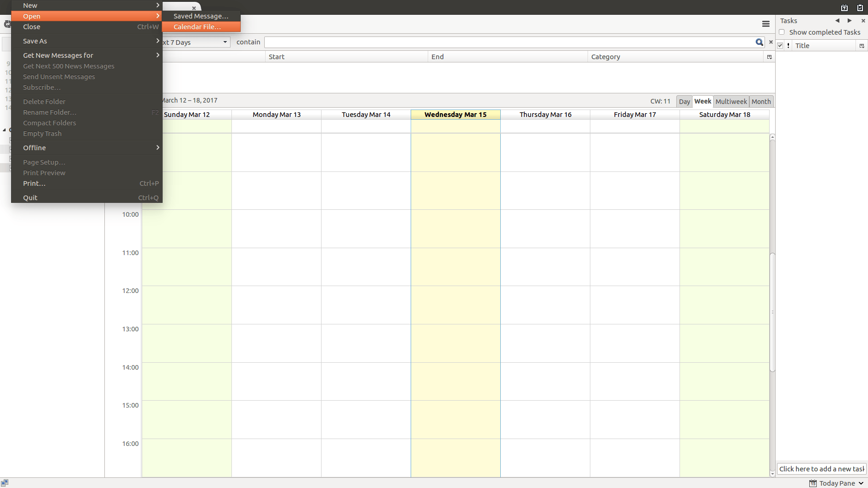The width and height of the screenshot is (868, 488).
Task: Open task list column picker next to Title
Action: coord(862,45)
